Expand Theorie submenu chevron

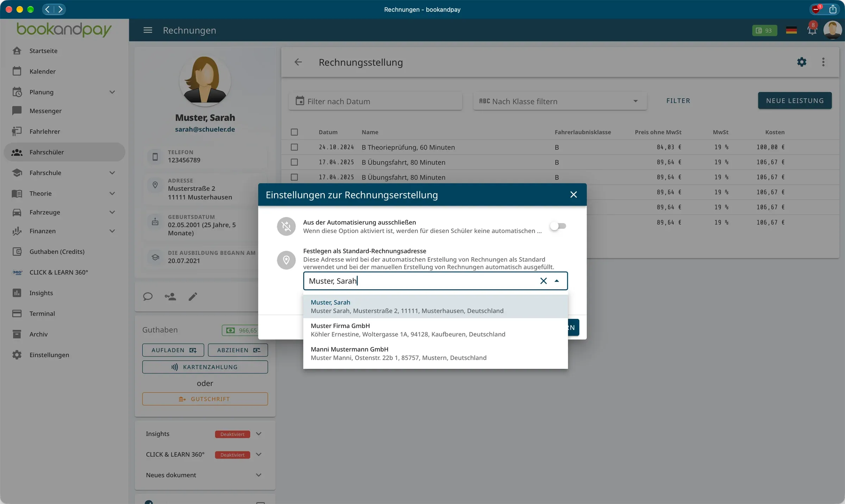click(112, 194)
